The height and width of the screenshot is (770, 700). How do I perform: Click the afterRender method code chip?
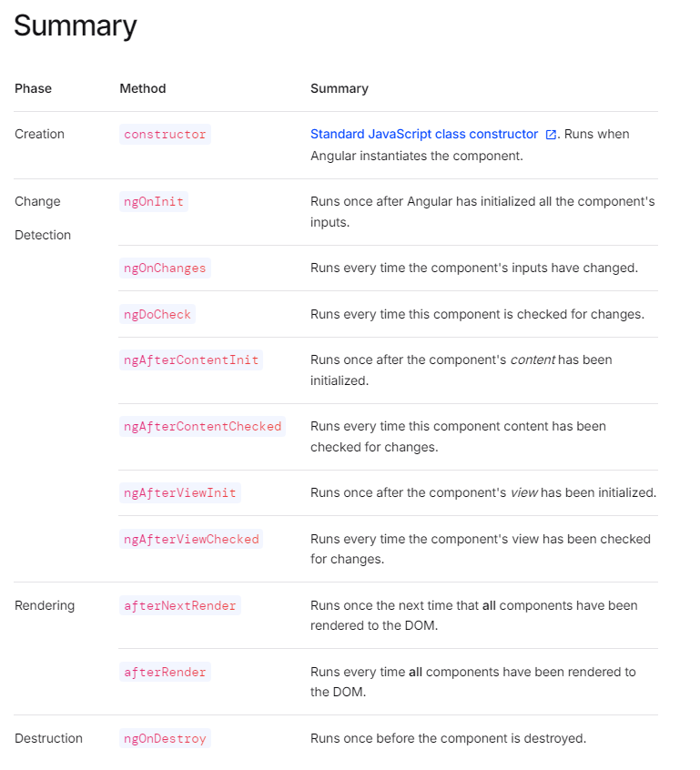coord(165,672)
